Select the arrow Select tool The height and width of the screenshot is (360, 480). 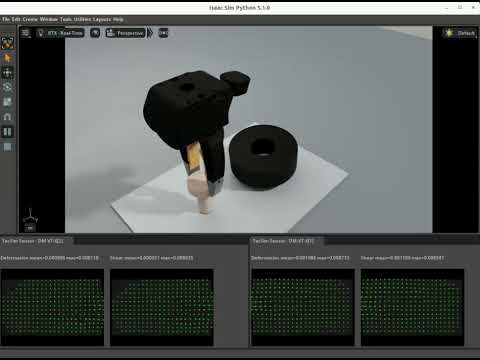7,58
